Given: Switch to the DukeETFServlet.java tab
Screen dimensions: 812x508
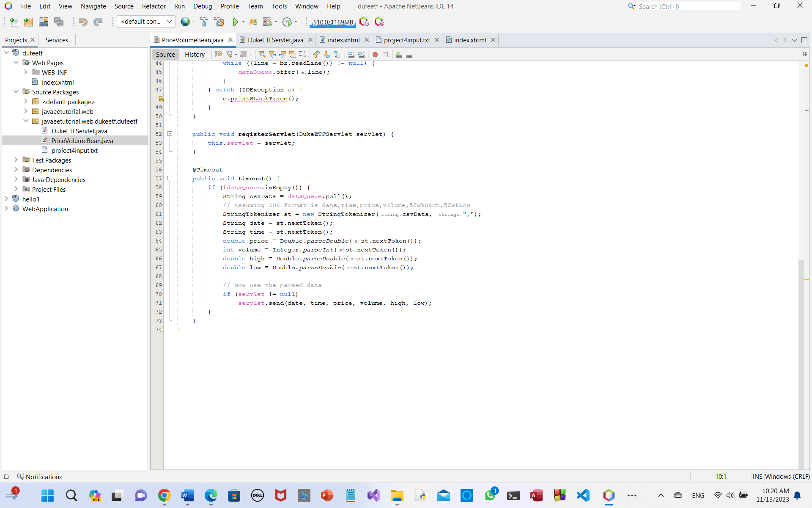Looking at the screenshot, I should (x=275, y=40).
